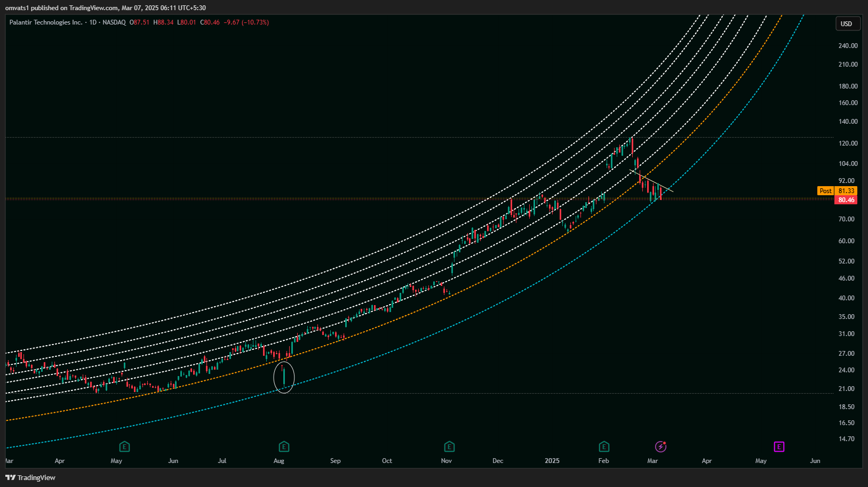Image resolution: width=868 pixels, height=487 pixels.
Task: Click the 240.00 price axis label
Action: (x=848, y=46)
